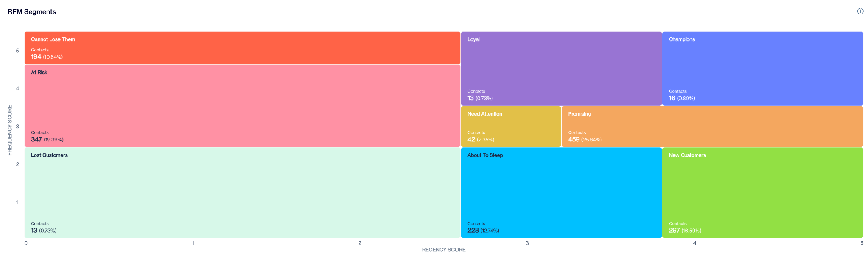This screenshot has width=868, height=262.
Task: Select the purple Loyal segment
Action: (561, 68)
